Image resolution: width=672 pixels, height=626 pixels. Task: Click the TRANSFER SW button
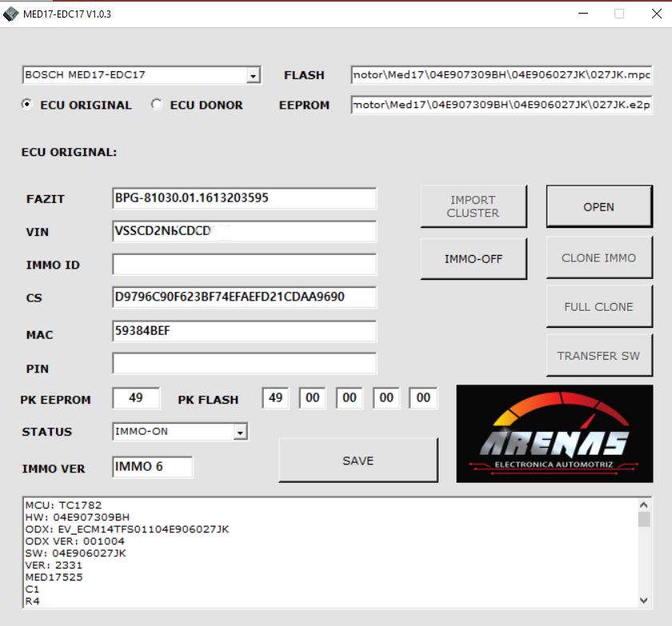click(598, 356)
